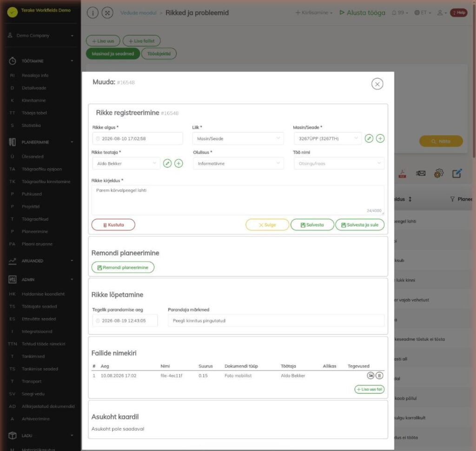This screenshot has height=451, width=476.
Task: Click the edit note icon above the table
Action: (457, 173)
